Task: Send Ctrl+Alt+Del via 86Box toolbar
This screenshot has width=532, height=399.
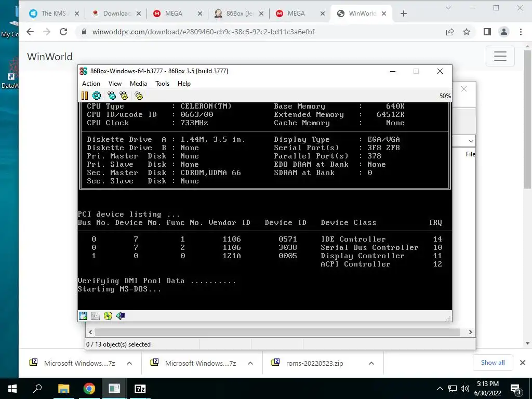Action: coord(112,96)
